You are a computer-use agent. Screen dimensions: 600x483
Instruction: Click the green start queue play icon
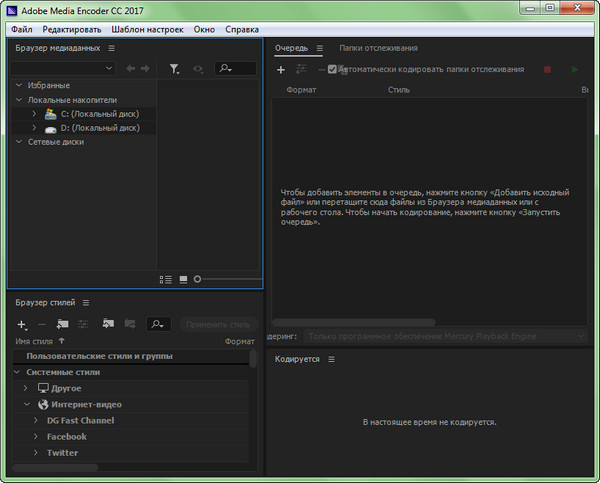(x=574, y=69)
